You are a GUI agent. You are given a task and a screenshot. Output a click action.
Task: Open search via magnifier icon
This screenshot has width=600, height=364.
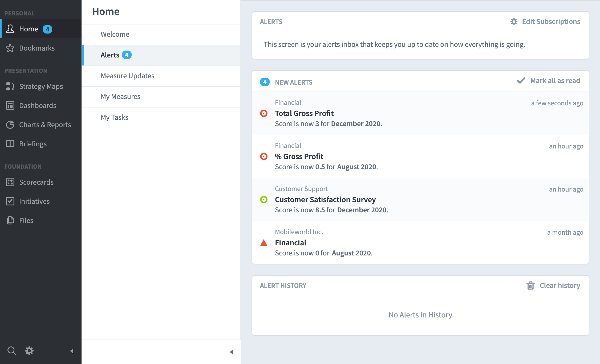point(11,351)
